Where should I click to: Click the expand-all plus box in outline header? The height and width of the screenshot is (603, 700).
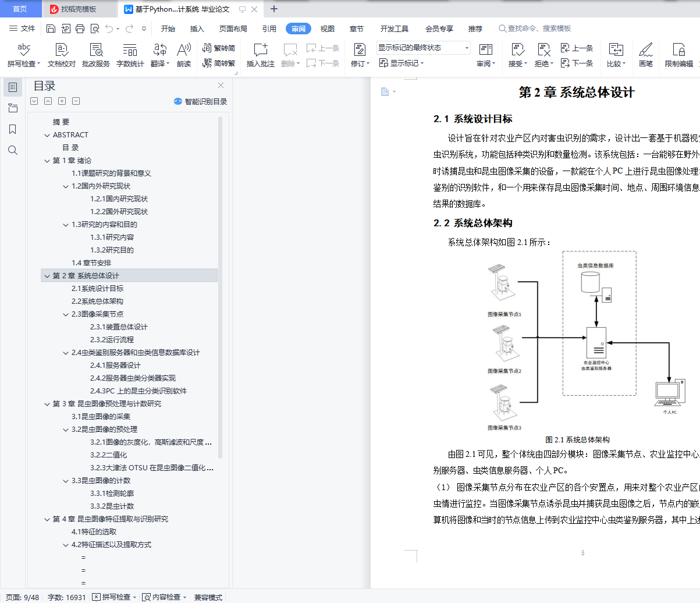coord(62,101)
